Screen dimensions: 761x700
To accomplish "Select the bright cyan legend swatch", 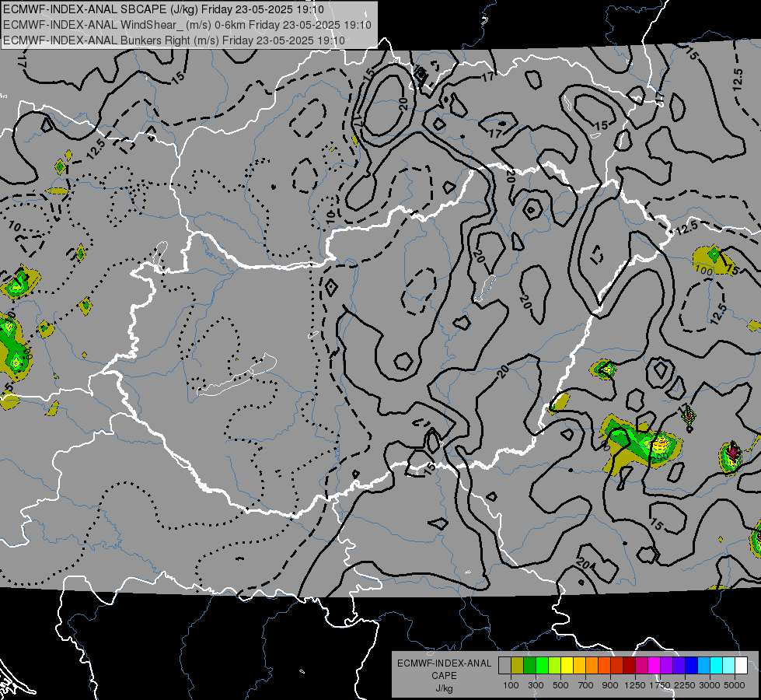I will (x=717, y=666).
